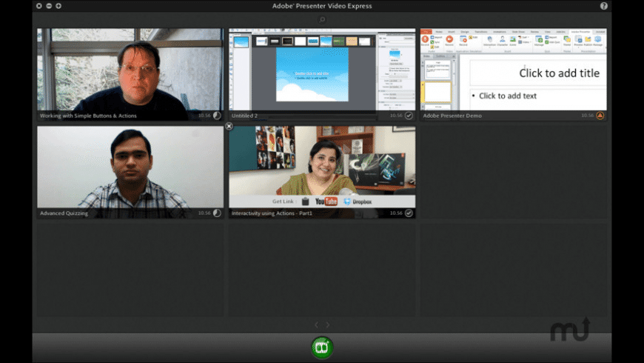
Task: Click the search magnifier icon
Action: pyautogui.click(x=322, y=19)
